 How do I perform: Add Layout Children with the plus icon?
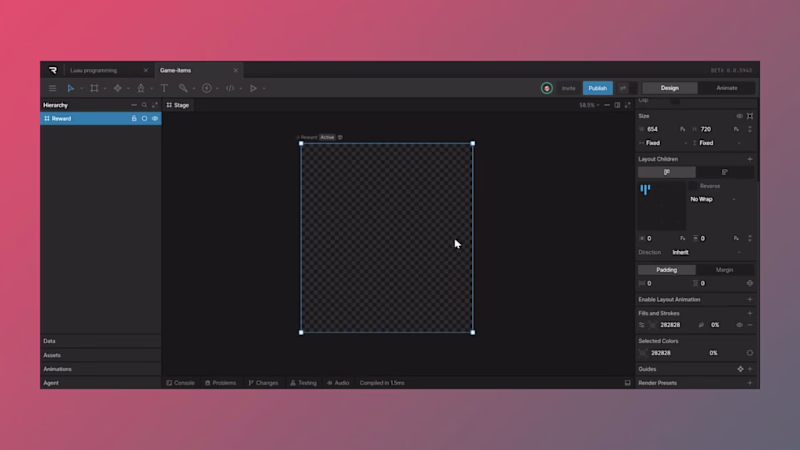coord(750,159)
